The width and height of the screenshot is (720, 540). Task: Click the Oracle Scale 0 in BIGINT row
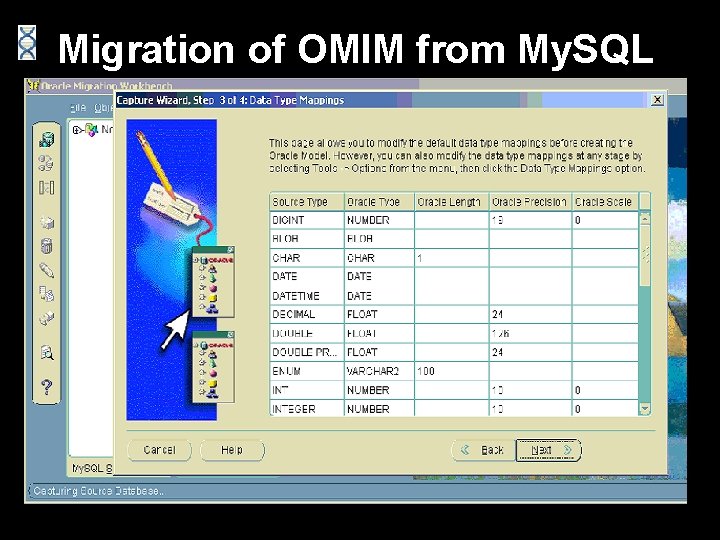pyautogui.click(x=605, y=220)
